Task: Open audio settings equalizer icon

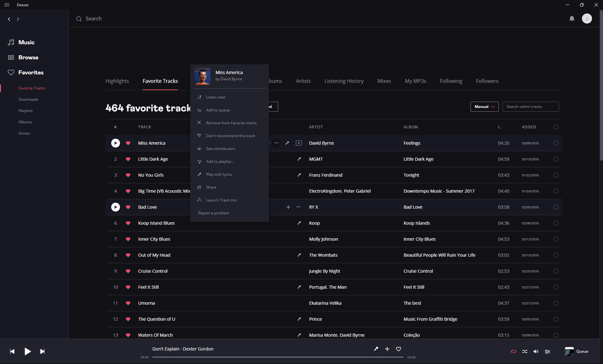Action: pyautogui.click(x=547, y=352)
